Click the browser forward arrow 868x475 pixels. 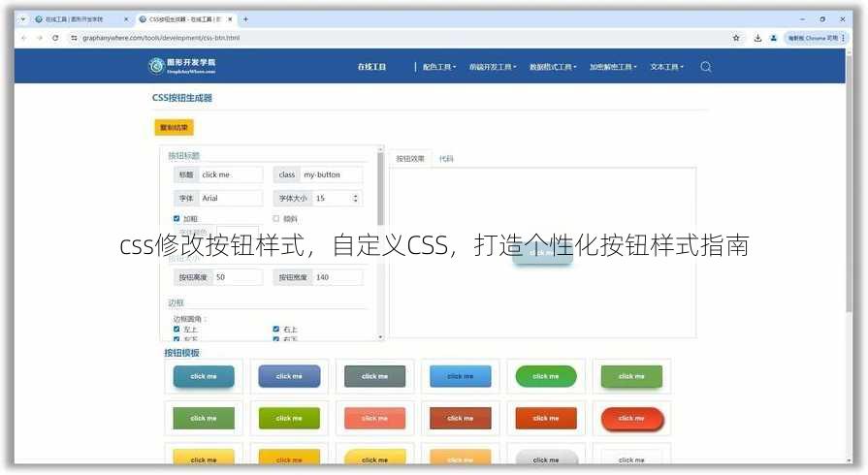pos(40,38)
